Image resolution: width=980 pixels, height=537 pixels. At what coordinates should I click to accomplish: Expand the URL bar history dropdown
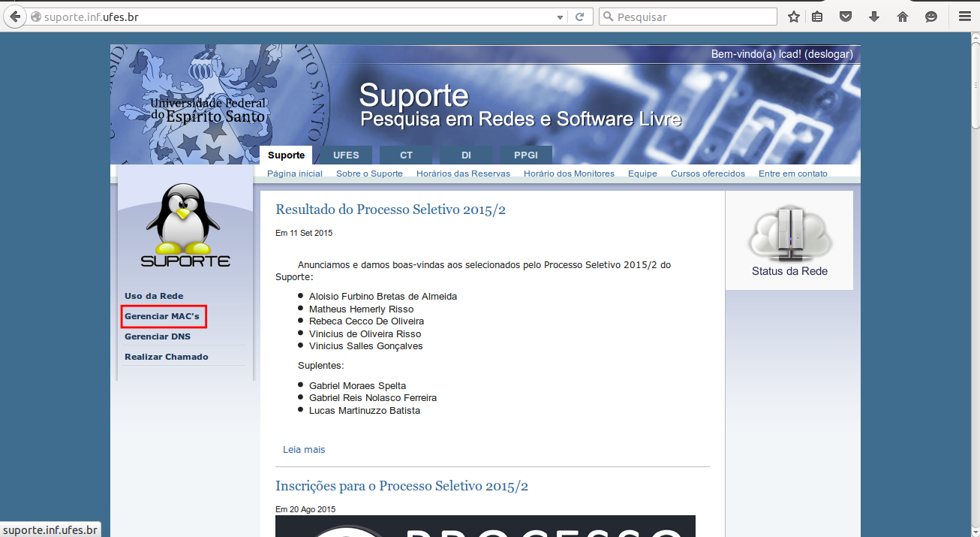point(560,17)
